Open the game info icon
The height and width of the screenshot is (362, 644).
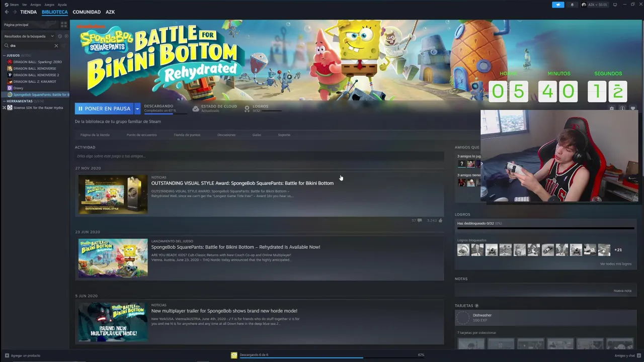[622, 109]
